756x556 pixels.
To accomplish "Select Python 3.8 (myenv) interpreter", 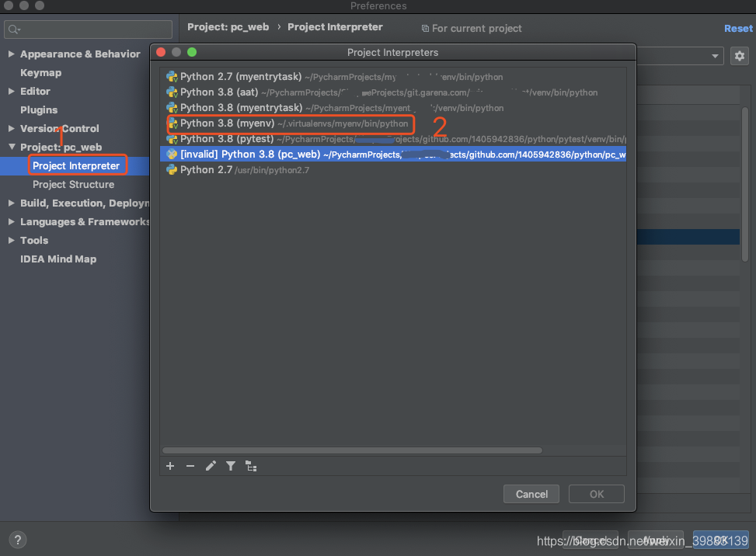I will point(393,123).
